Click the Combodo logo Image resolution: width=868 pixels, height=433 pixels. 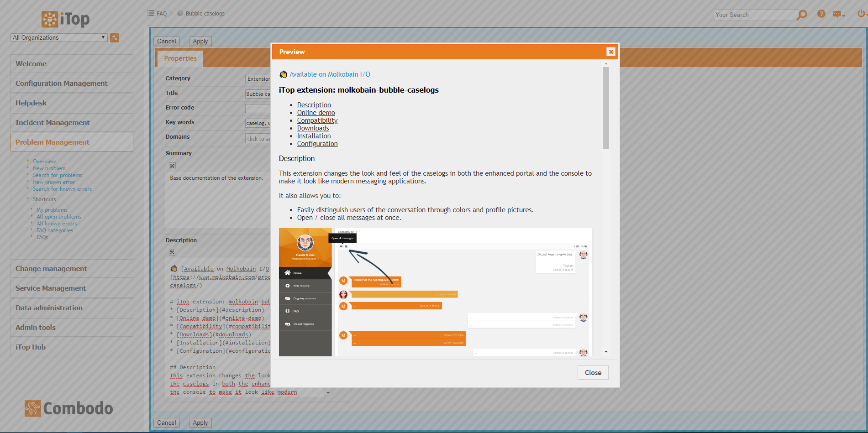click(x=69, y=408)
